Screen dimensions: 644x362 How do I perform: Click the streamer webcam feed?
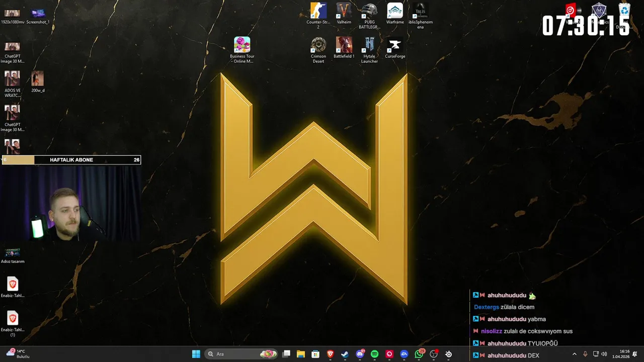70,203
